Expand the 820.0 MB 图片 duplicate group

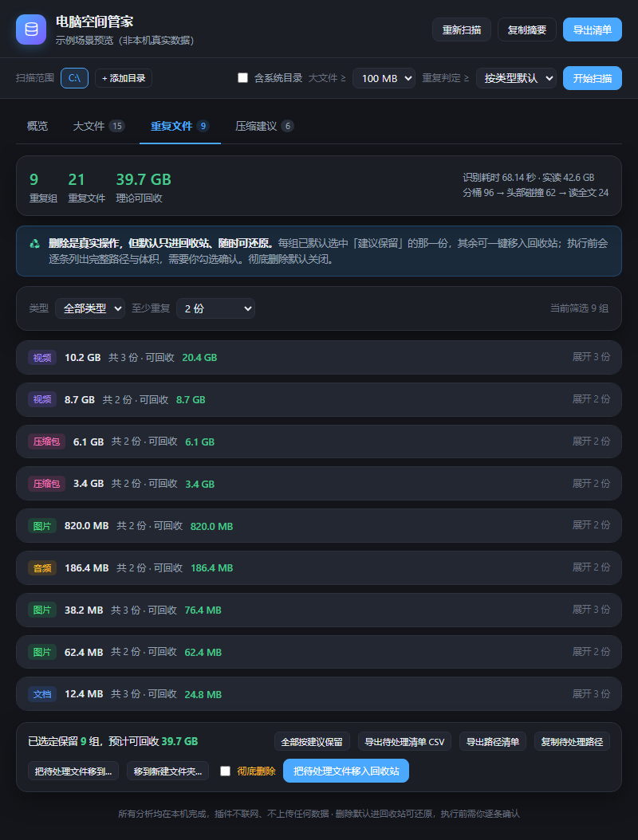tap(319, 525)
